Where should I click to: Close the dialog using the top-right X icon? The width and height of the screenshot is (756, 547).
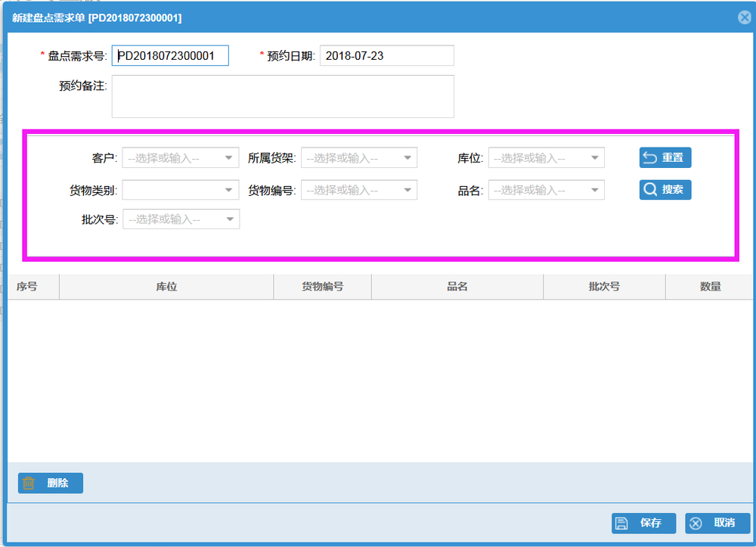[745, 17]
